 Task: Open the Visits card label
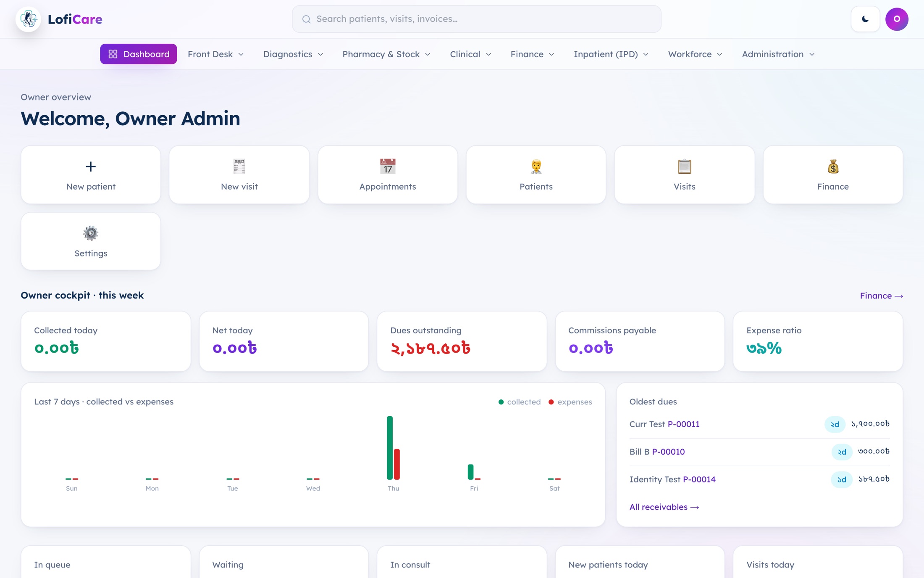pos(685,187)
